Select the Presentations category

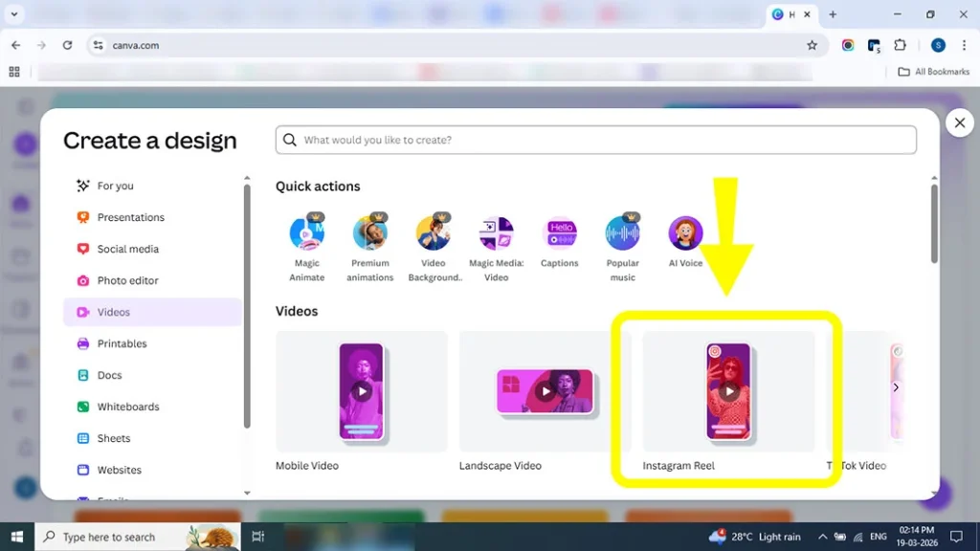(x=130, y=217)
